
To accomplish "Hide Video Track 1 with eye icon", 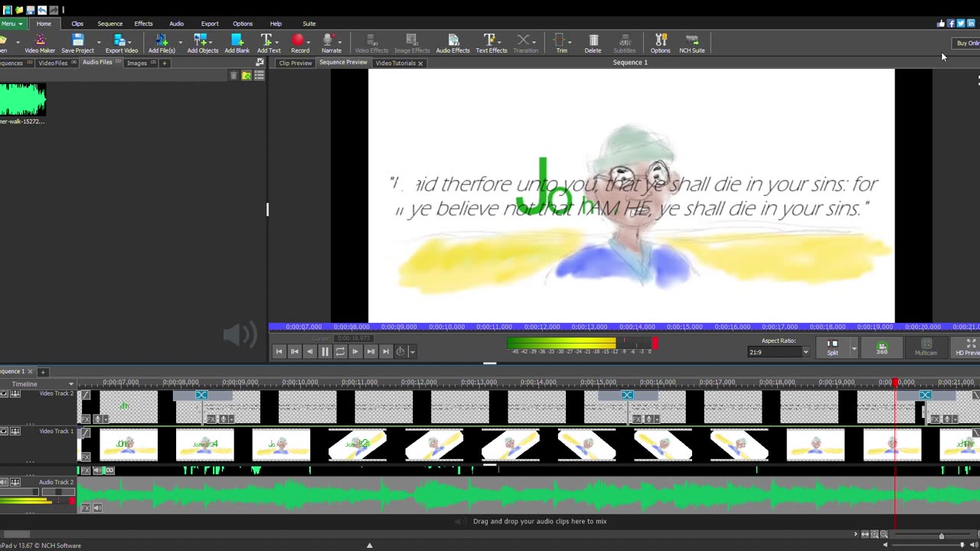I will click(4, 432).
